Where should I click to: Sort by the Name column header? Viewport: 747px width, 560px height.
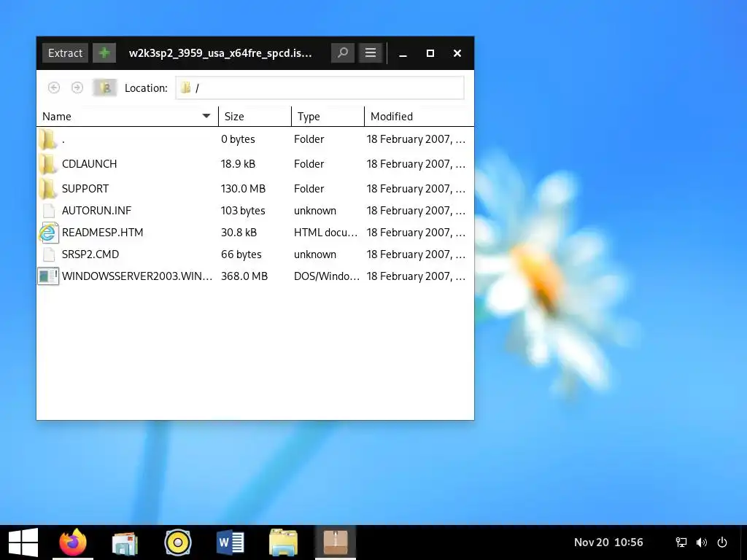pos(127,116)
